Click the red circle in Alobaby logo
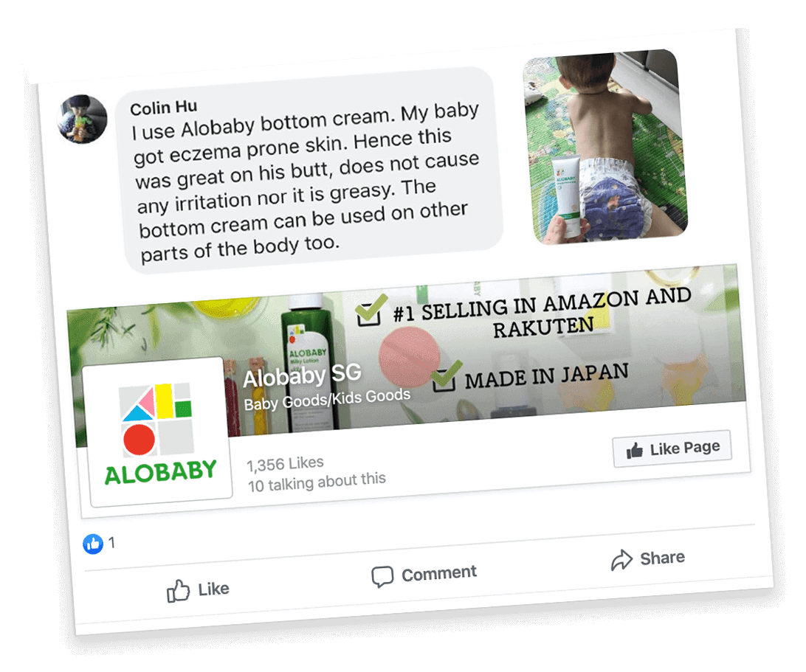 139,439
